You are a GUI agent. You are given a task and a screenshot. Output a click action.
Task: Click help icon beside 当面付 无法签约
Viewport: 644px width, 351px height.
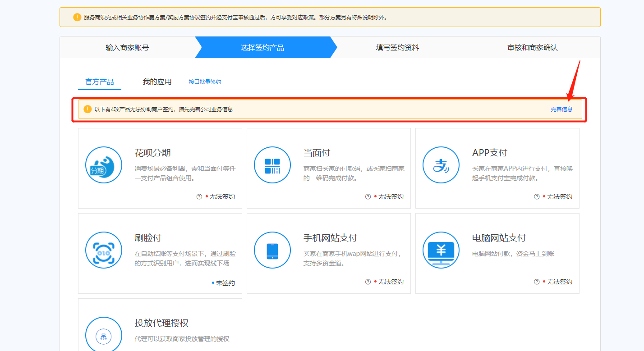[368, 197]
